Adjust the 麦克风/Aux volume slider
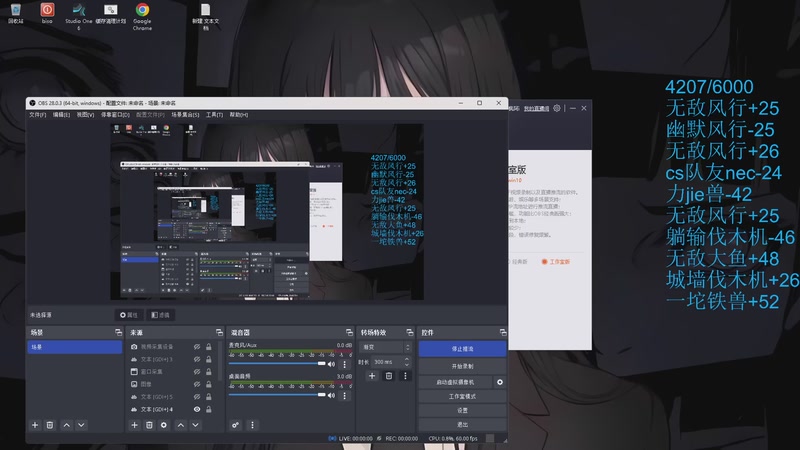The width and height of the screenshot is (800, 450). (x=277, y=364)
